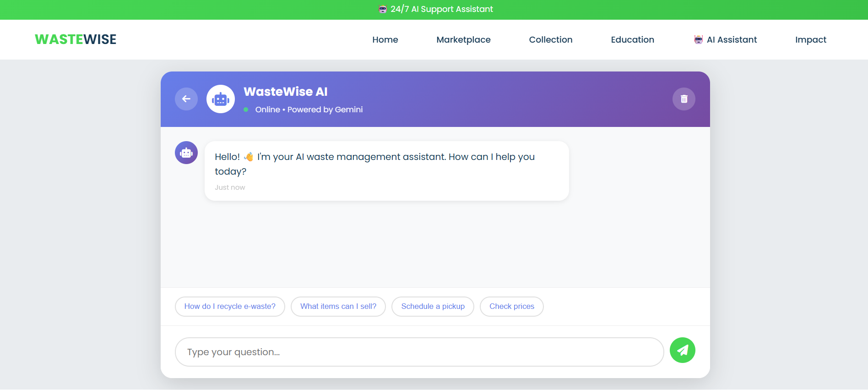Click the WasteWise AI robot avatar in header
This screenshot has height=390, width=868.
[221, 99]
